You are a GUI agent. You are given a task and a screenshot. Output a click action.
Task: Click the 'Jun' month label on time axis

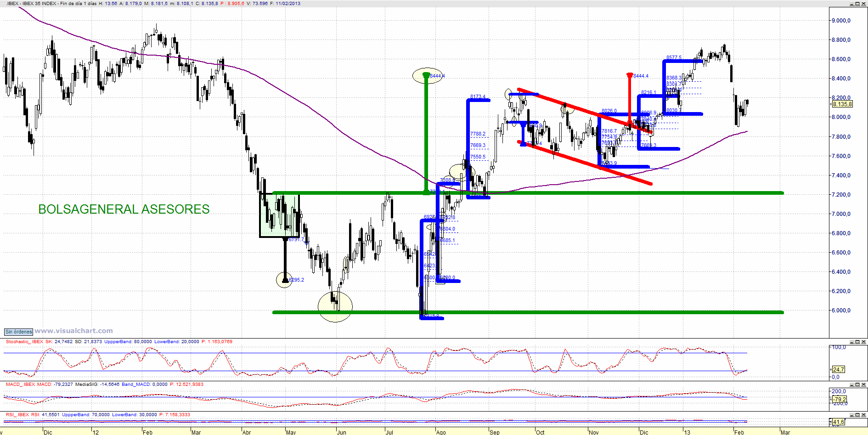[x=342, y=432]
